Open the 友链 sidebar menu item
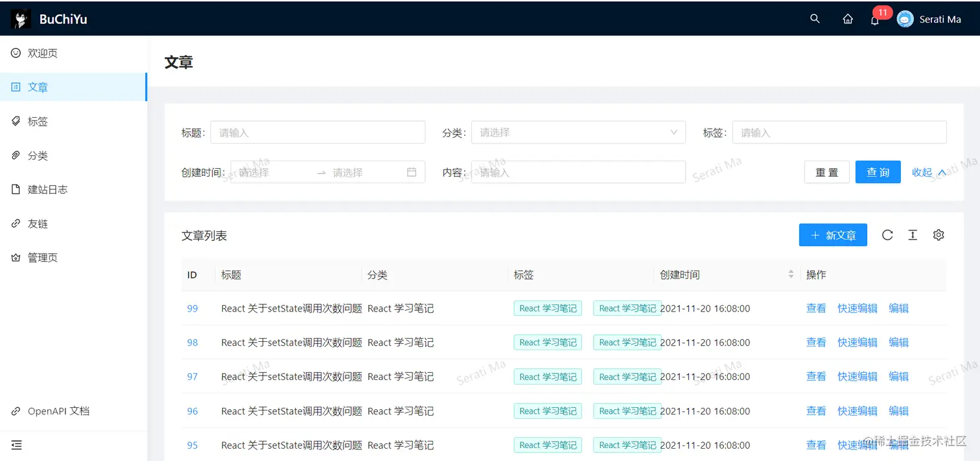The height and width of the screenshot is (461, 980). [x=74, y=224]
